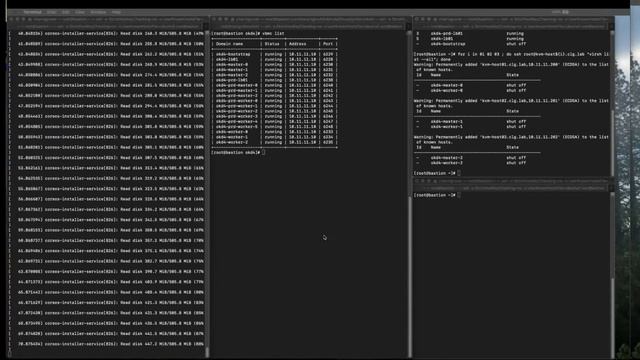Click the address cell of the okd4-worker-2 row
Viewport: 640px width, 360px height.
coord(302,142)
